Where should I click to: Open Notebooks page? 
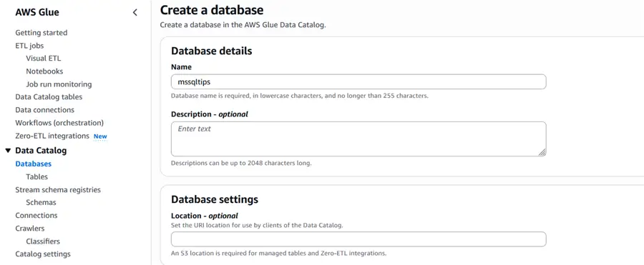point(44,71)
